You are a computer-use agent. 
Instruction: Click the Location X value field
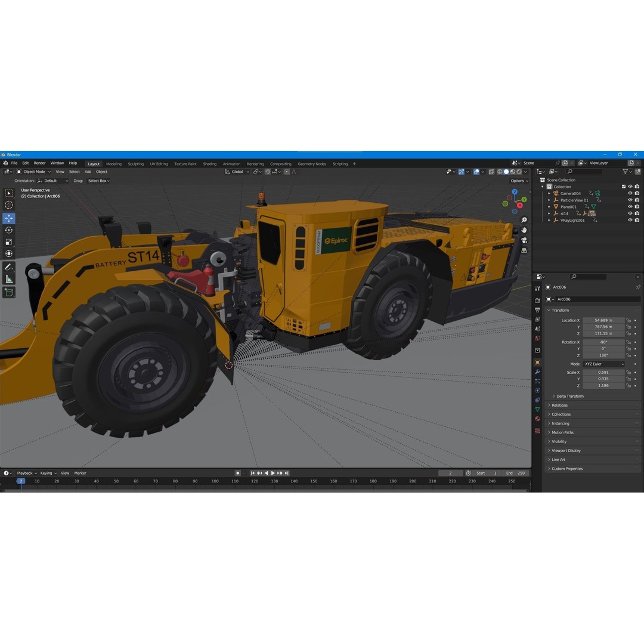(603, 320)
